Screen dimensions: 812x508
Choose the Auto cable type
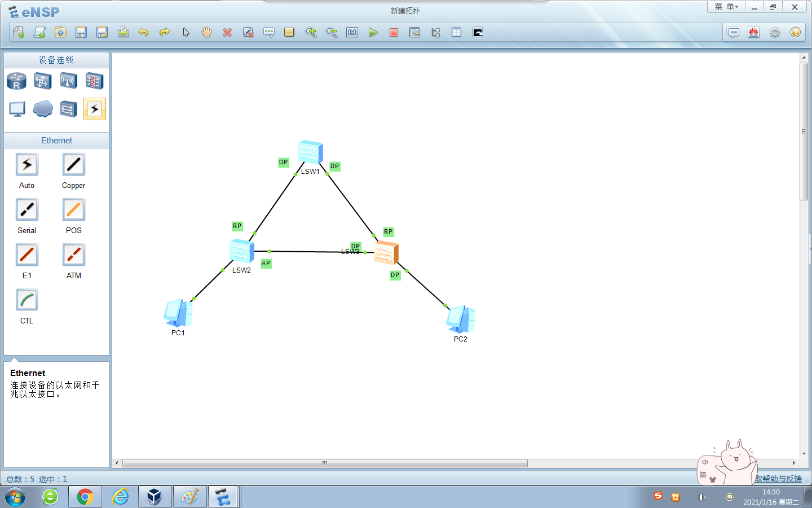coord(27,165)
